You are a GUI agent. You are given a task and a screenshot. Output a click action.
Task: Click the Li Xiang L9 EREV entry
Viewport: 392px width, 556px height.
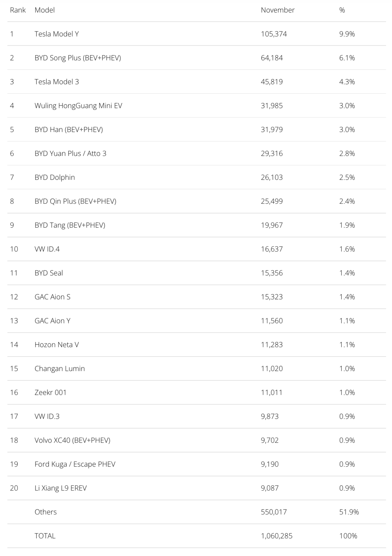(60, 488)
